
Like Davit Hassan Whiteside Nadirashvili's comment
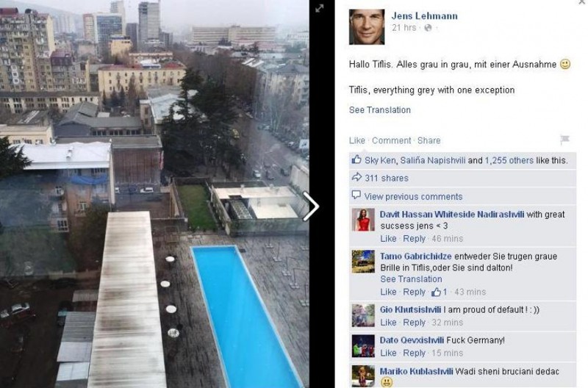coord(388,239)
